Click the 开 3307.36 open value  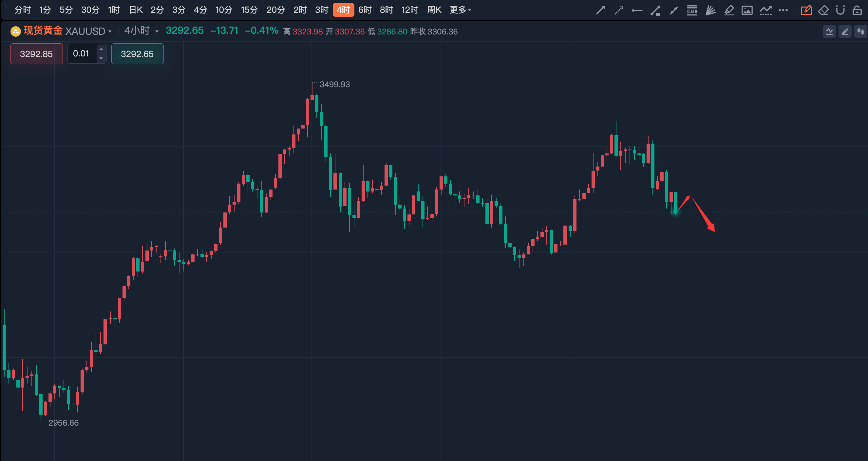click(345, 32)
